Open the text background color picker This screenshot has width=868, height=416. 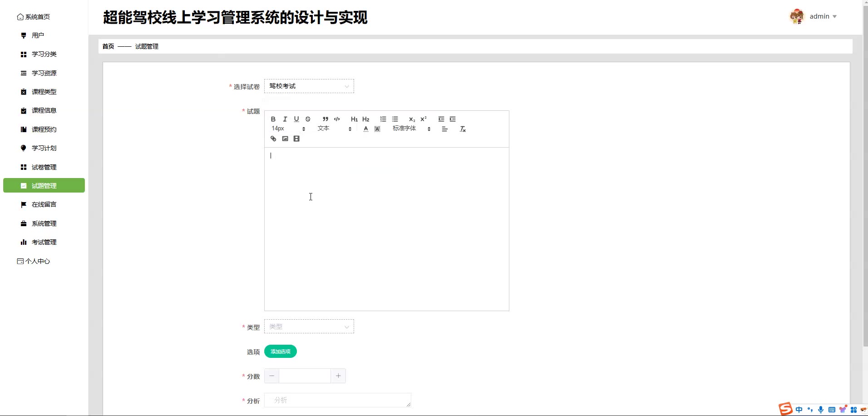(377, 129)
